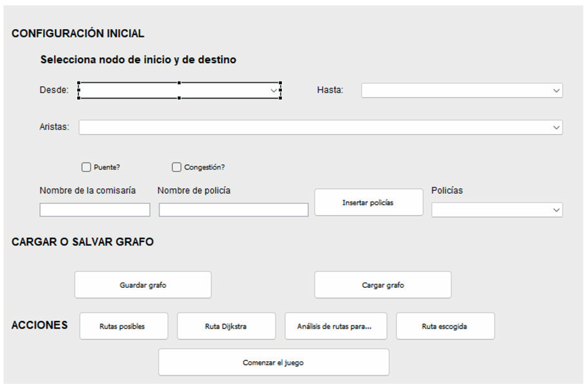Click the Hasta dropdown chevron arrow
The width and height of the screenshot is (588, 391).
tap(556, 91)
